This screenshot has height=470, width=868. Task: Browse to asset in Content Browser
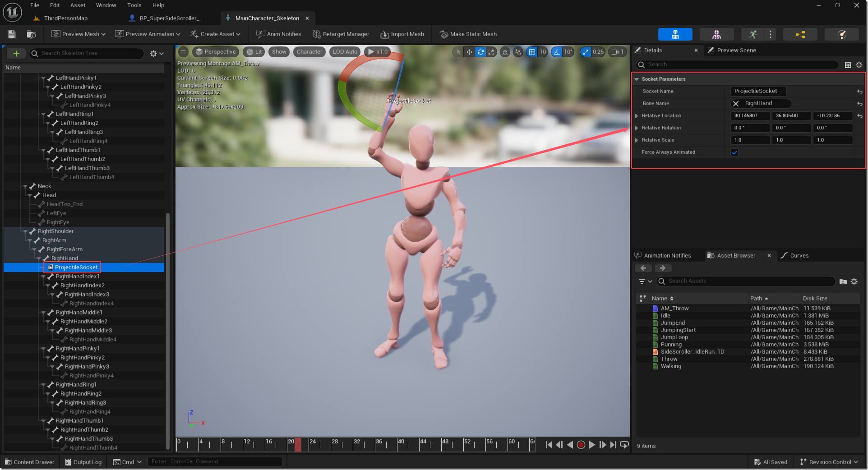[31, 34]
